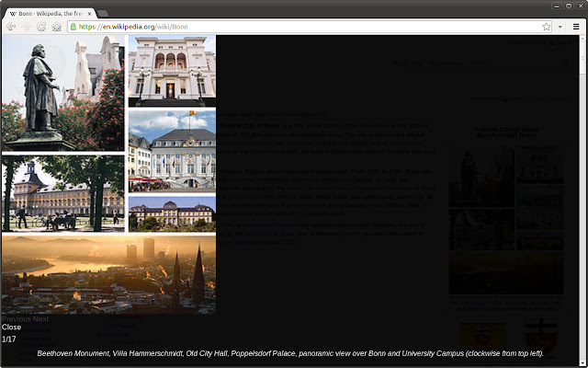Screen dimensions: 588x368
Task: Click the green padlock security icon
Action: tap(73, 27)
